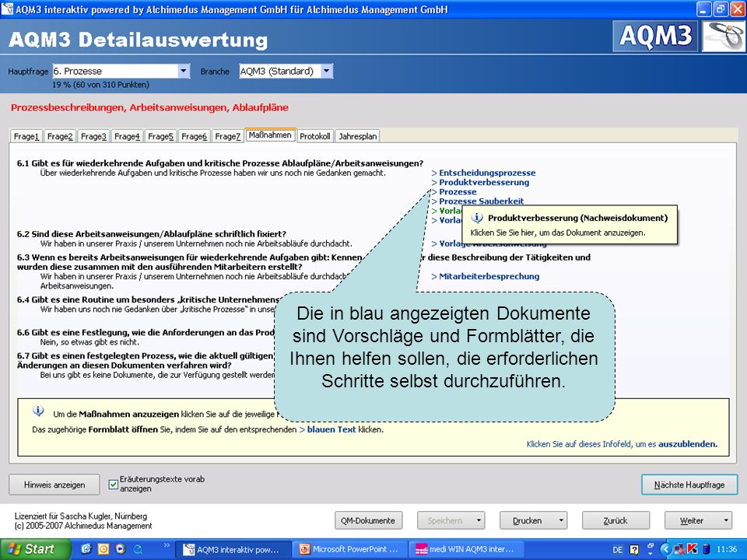Image resolution: width=747 pixels, height=560 pixels.
Task: Open the Branche dropdown arrow
Action: point(326,72)
